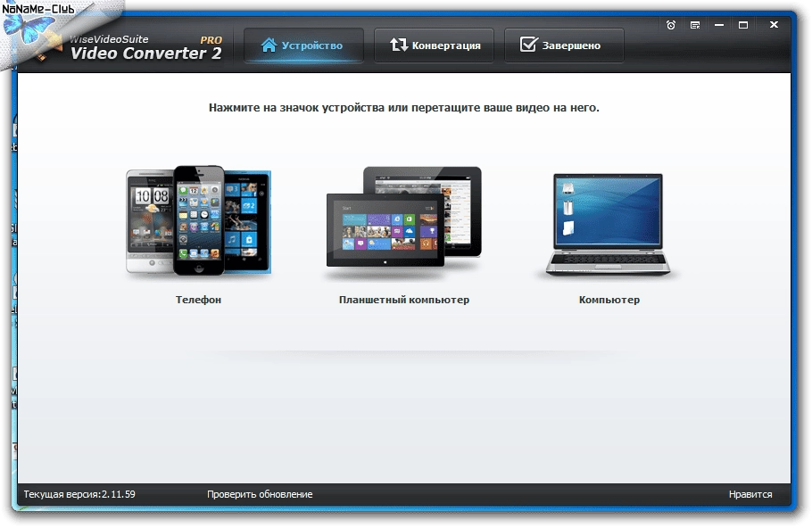The width and height of the screenshot is (812, 528).
Task: Choose the Компьютер laptop icon
Action: [608, 225]
